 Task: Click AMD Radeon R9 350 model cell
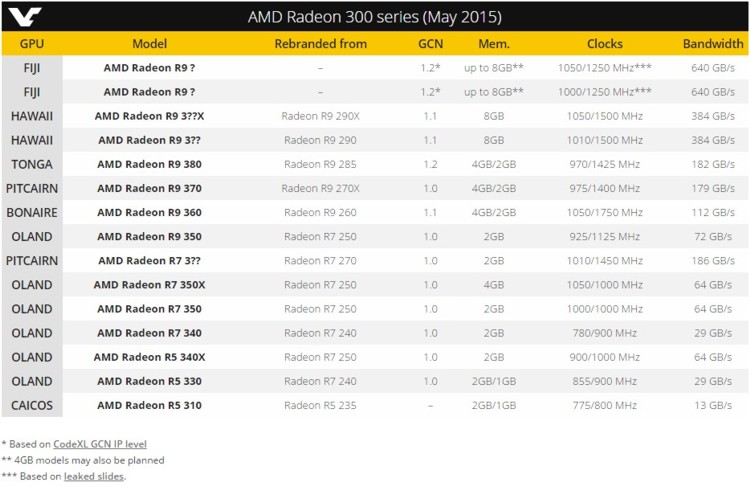pyautogui.click(x=150, y=236)
